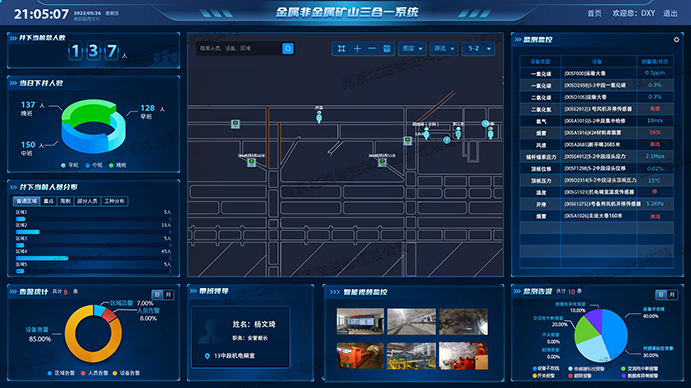Select the first 一氧化碳 table row 0.3ppm
The width and height of the screenshot is (691, 388).
point(596,73)
